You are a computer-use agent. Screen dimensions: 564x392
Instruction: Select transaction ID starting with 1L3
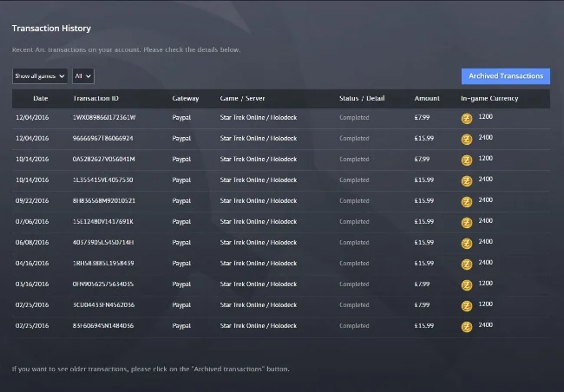coord(103,180)
